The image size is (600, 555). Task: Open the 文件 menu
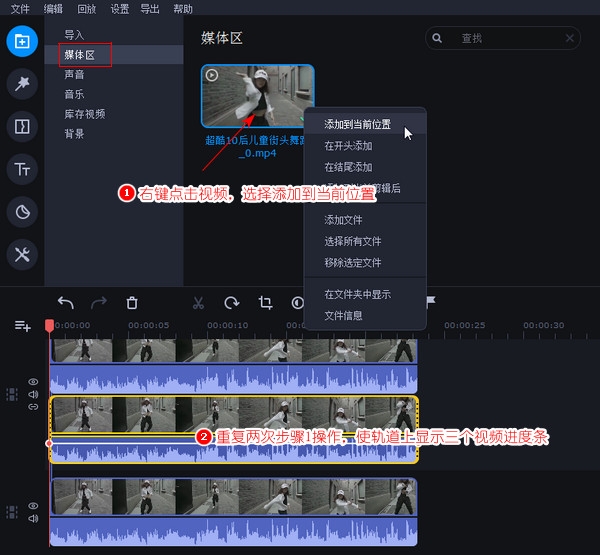(x=20, y=8)
